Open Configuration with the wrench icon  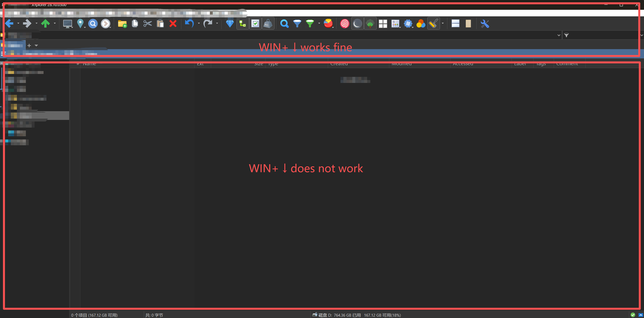pos(485,24)
